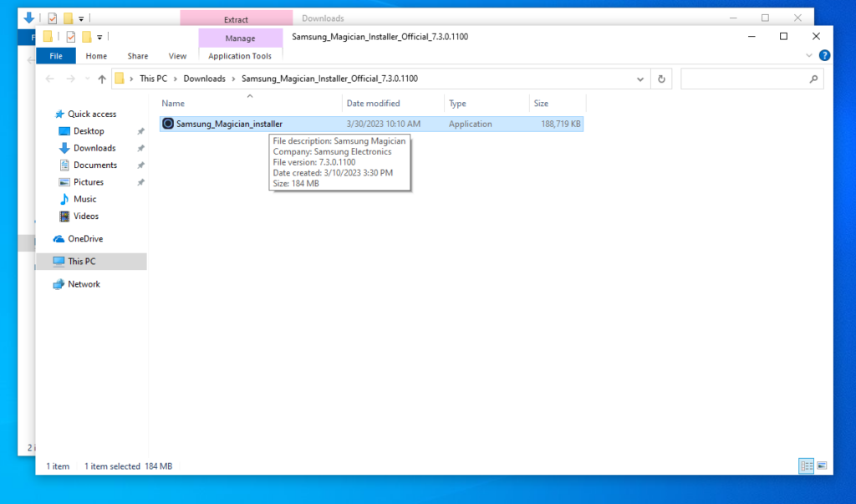856x504 pixels.
Task: Select the Samsung_Magician_installer file name
Action: (229, 124)
